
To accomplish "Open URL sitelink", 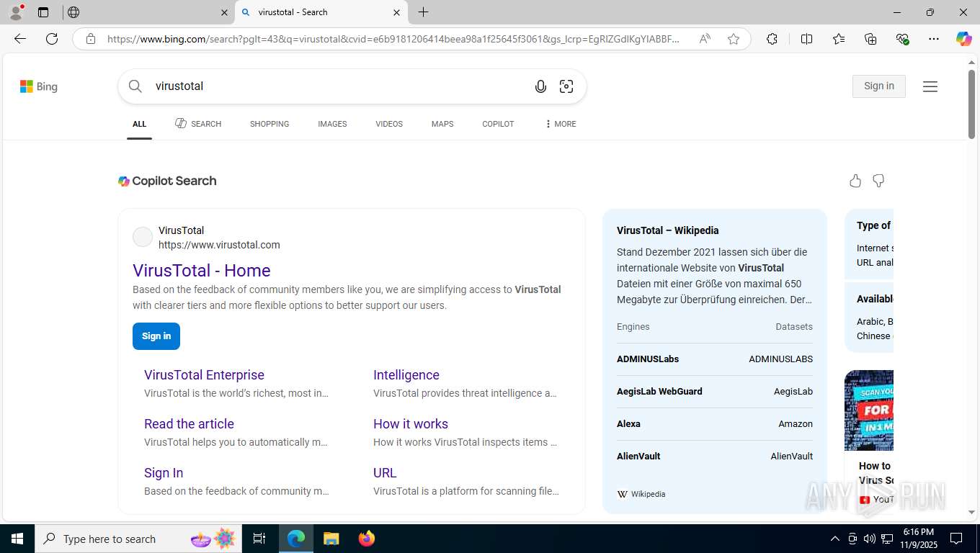I will [x=385, y=473].
